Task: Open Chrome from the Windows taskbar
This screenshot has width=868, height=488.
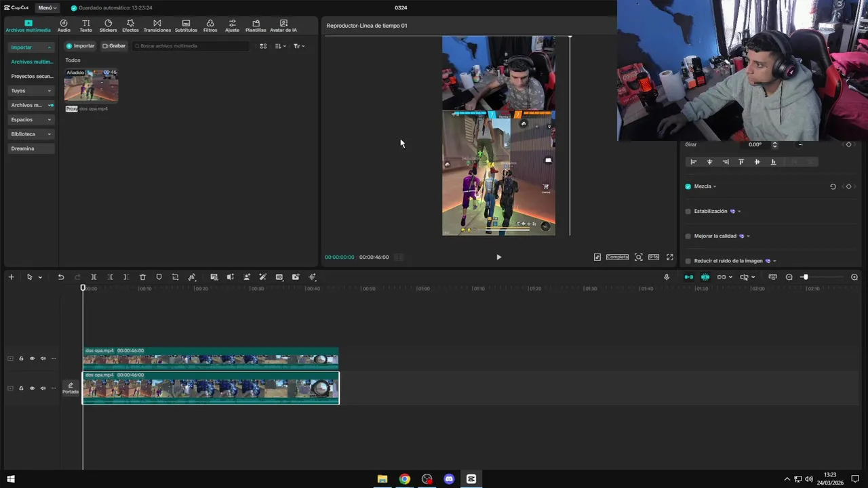Action: (x=405, y=479)
